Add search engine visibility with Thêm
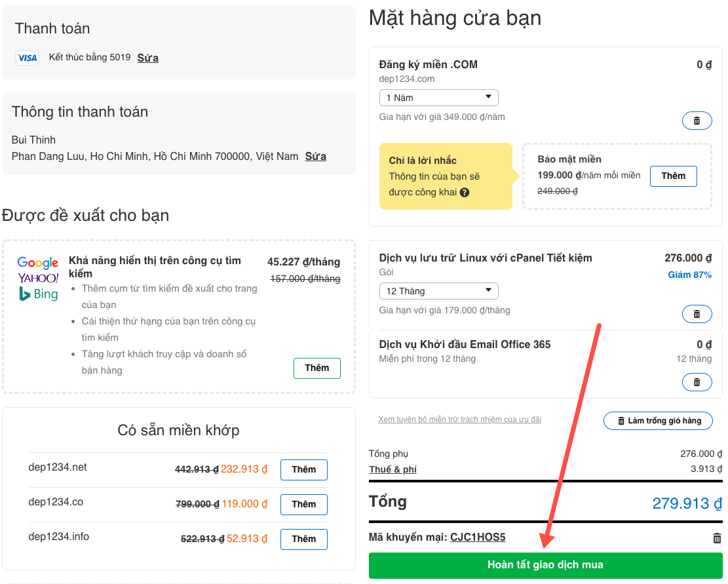 coord(316,368)
